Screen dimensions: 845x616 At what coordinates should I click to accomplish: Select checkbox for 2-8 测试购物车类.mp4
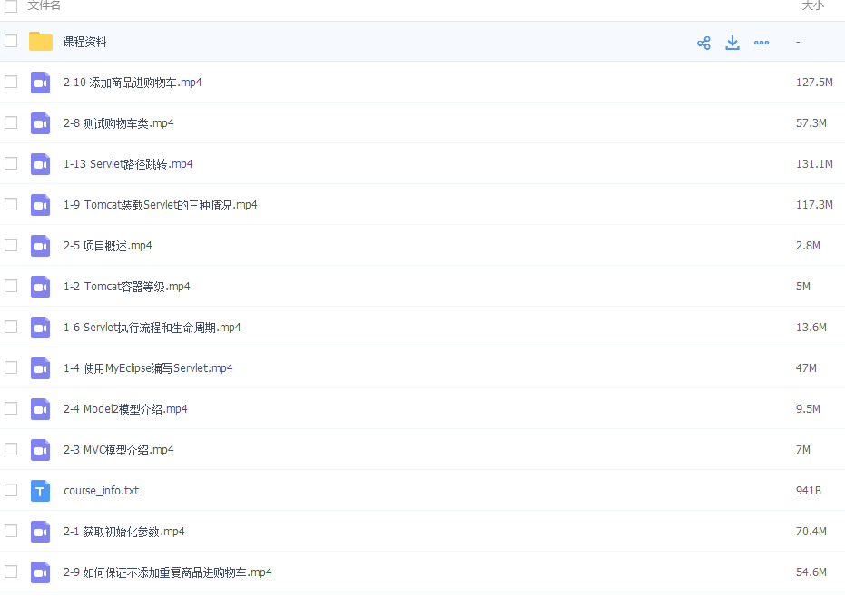(11, 122)
